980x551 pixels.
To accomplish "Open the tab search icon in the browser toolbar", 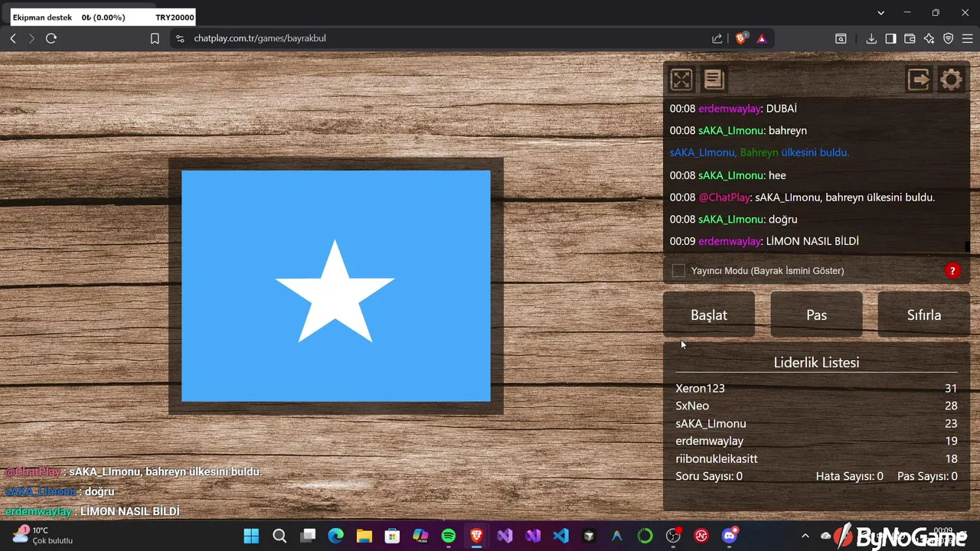I will tap(841, 38).
